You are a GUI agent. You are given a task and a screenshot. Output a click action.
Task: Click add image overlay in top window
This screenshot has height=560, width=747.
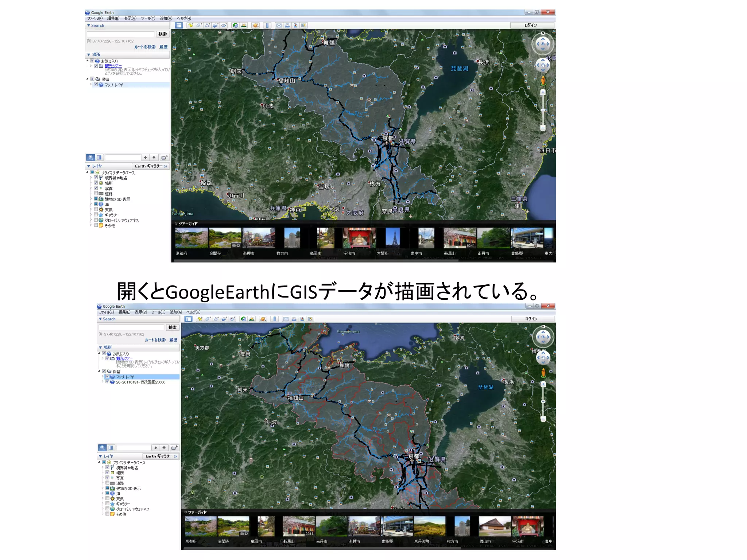[x=216, y=26]
